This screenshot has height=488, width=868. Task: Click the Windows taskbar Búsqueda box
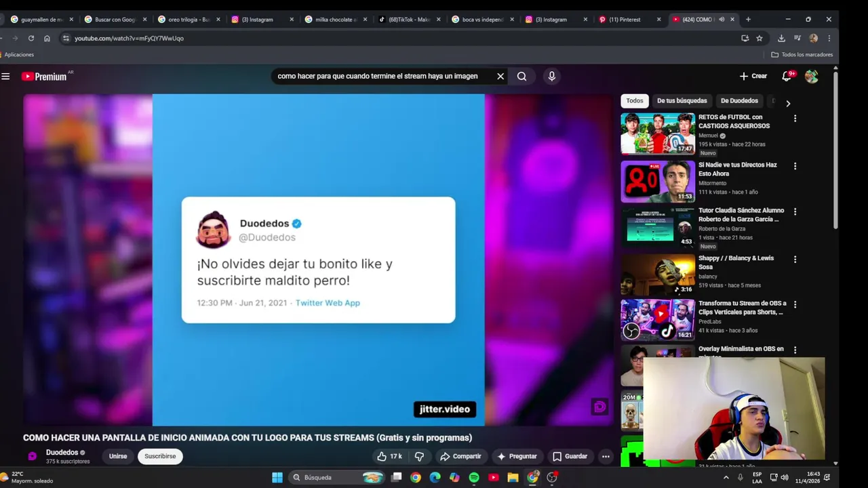pos(337,477)
